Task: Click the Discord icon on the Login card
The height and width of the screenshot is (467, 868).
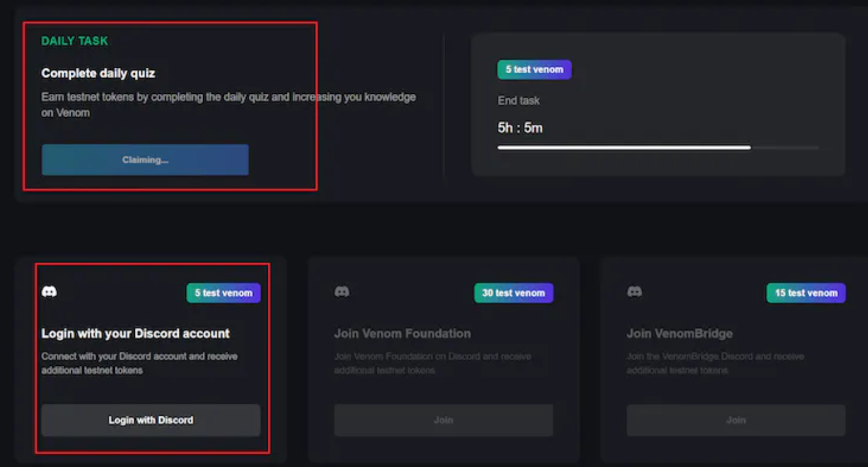Action: [x=49, y=292]
